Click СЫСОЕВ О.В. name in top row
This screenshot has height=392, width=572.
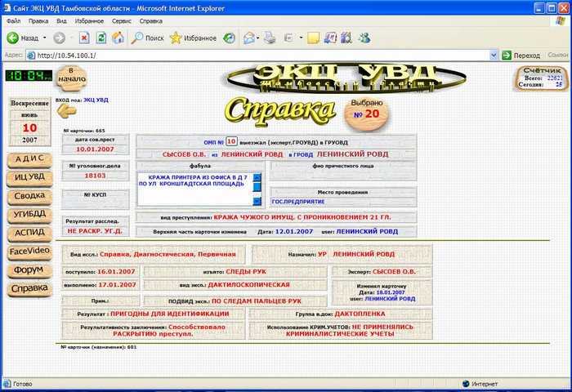tap(184, 154)
